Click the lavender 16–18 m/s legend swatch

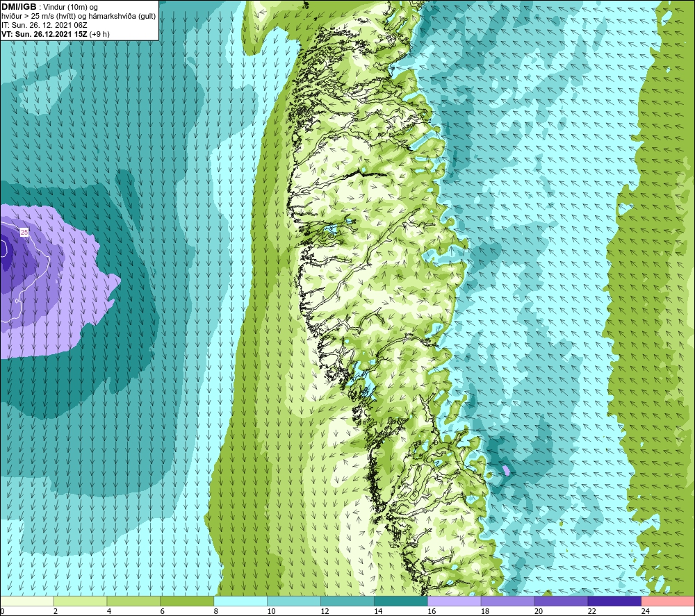click(454, 601)
